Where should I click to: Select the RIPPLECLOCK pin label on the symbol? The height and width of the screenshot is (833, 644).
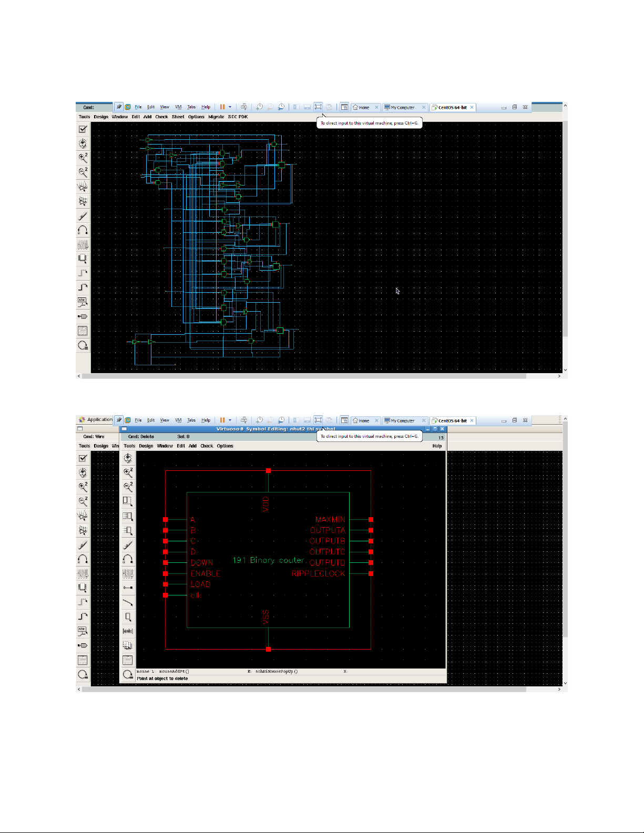point(318,573)
